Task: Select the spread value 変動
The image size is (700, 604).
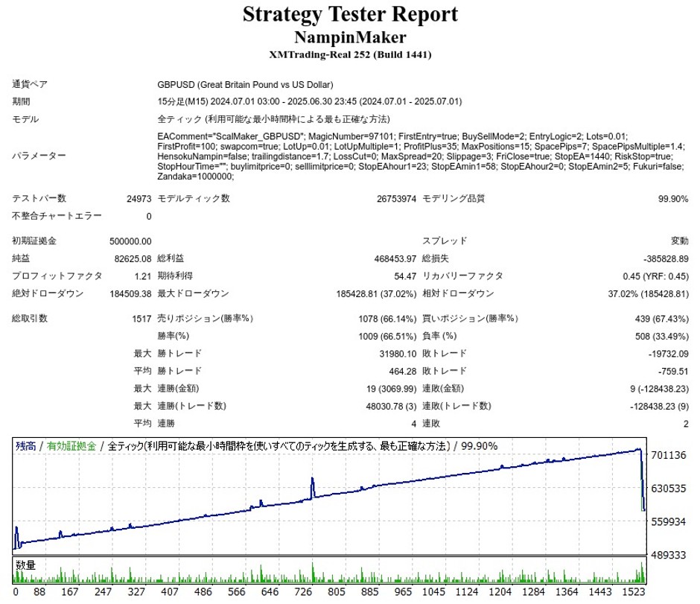Action: tap(679, 241)
